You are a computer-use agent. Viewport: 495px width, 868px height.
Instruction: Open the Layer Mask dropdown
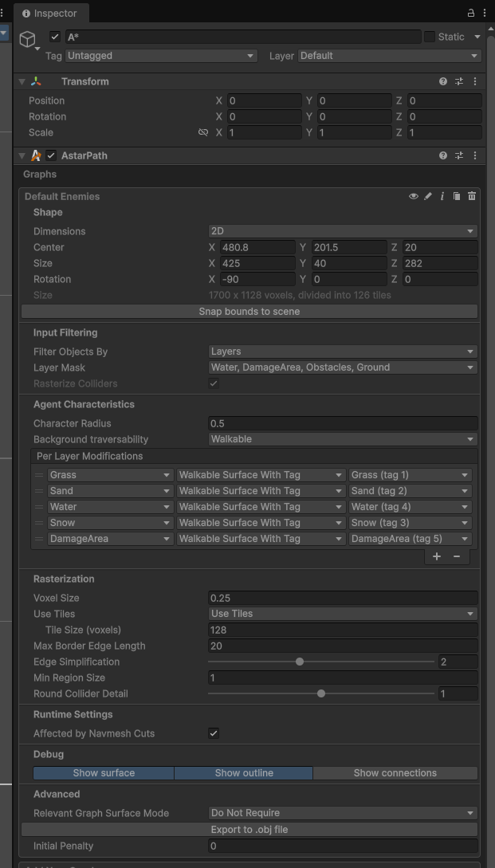pyautogui.click(x=342, y=367)
